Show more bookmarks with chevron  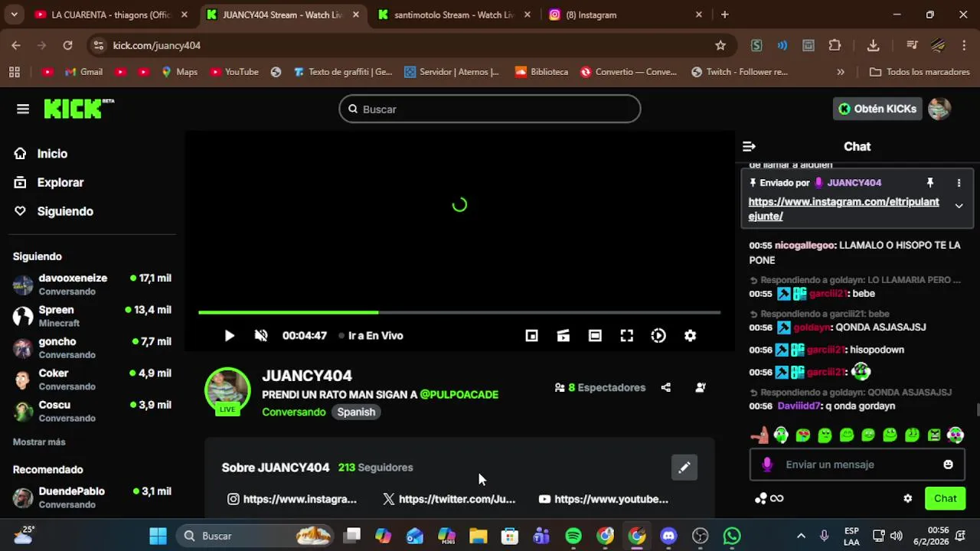[x=841, y=72]
